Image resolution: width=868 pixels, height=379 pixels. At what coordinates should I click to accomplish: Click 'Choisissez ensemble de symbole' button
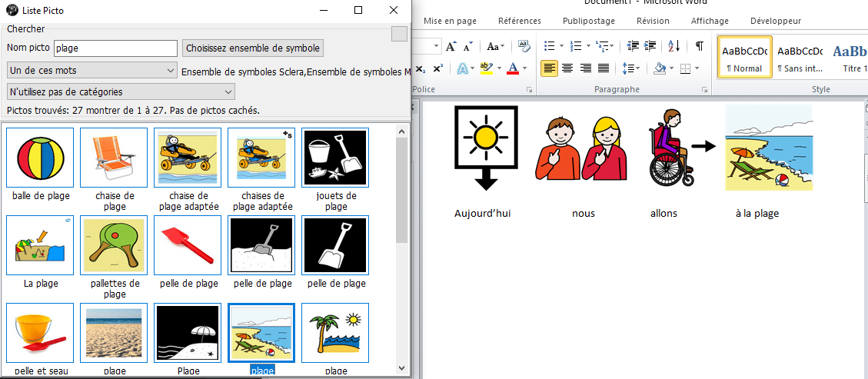pos(253,48)
